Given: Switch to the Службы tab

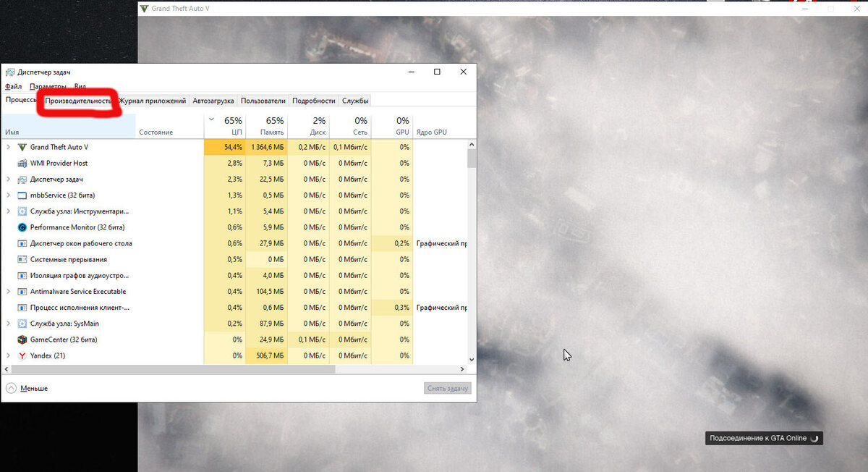Looking at the screenshot, I should (355, 101).
